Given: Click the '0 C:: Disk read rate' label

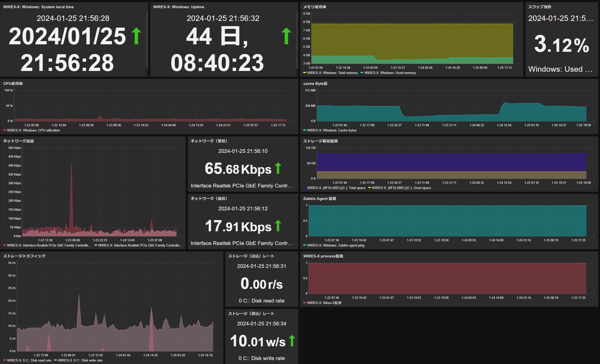Looking at the screenshot, I should 262,301.
